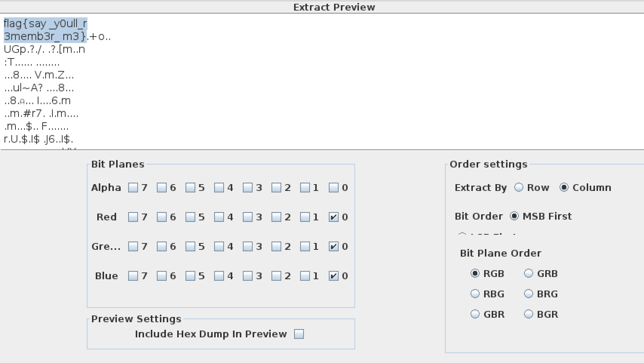This screenshot has width=644, height=363.
Task: Tick Green bit plane 2
Action: 276,246
